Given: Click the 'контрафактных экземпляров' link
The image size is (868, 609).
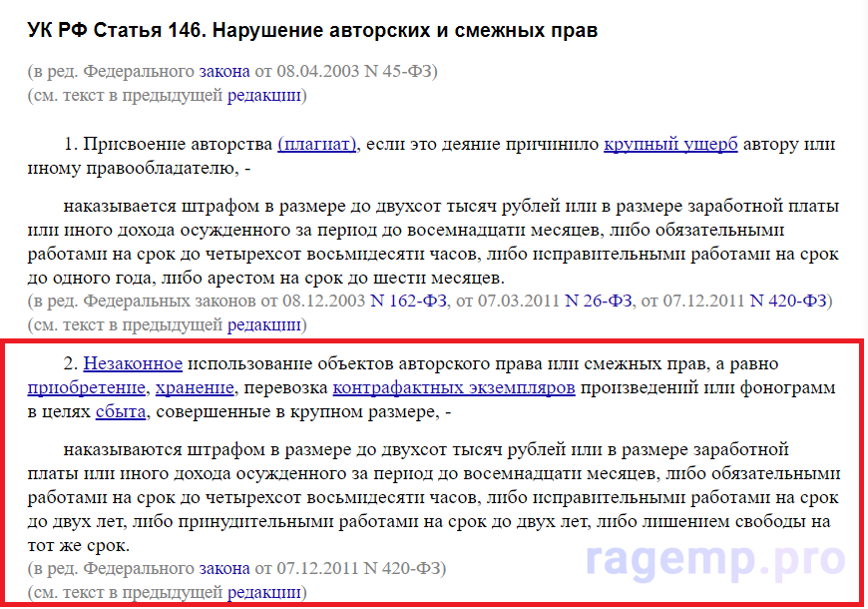Looking at the screenshot, I should point(453,387).
